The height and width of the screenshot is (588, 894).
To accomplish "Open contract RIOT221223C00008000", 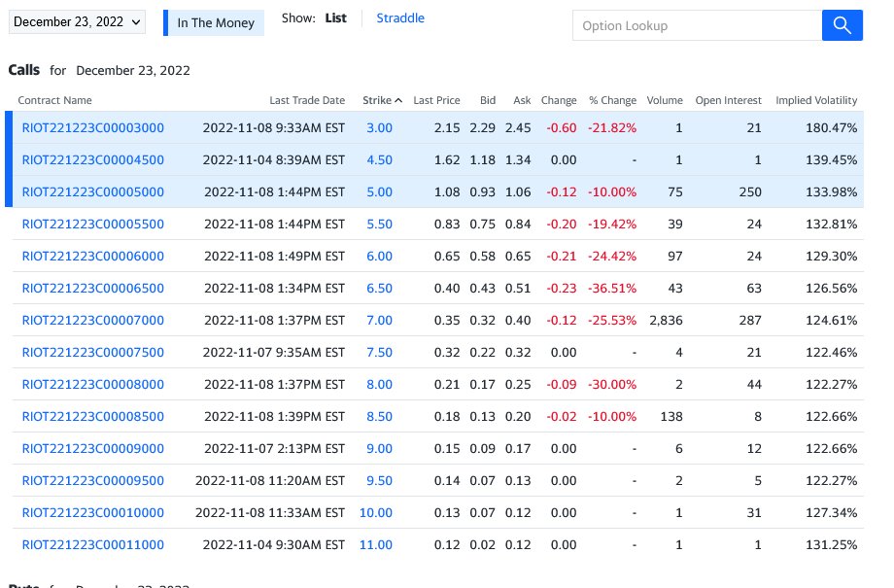I will pyautogui.click(x=93, y=385).
